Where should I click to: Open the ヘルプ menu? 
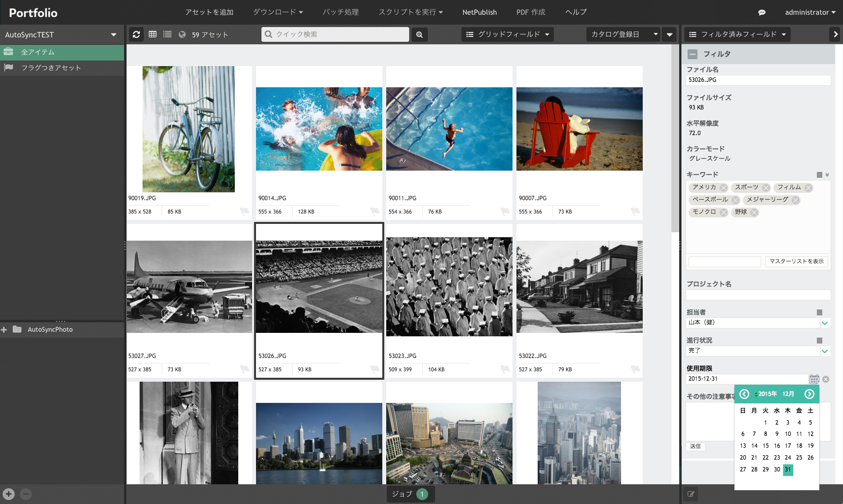tap(576, 12)
